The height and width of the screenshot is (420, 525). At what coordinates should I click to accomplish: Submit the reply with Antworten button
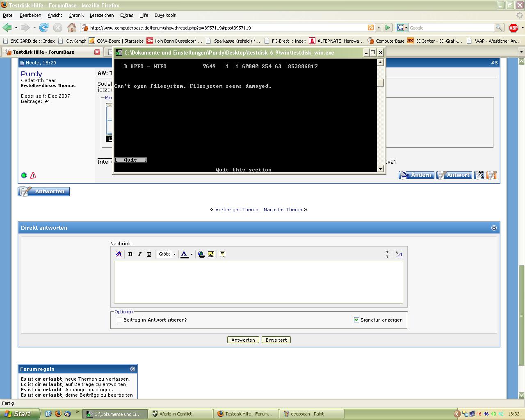(243, 340)
